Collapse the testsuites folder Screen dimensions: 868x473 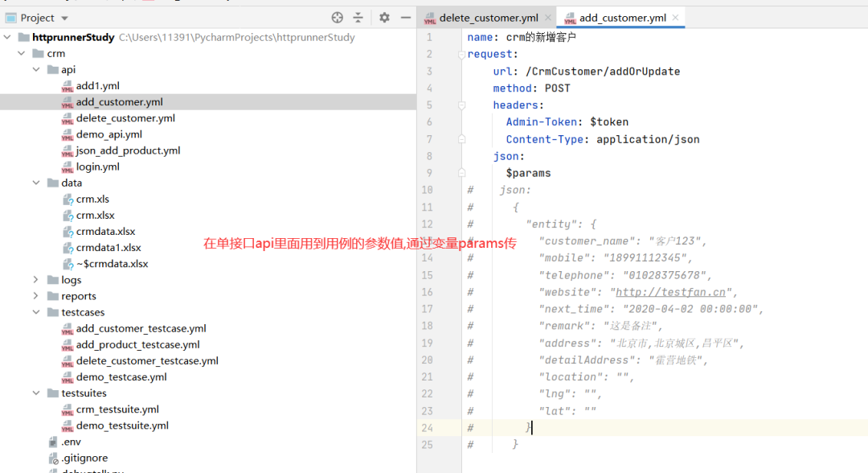pos(35,393)
